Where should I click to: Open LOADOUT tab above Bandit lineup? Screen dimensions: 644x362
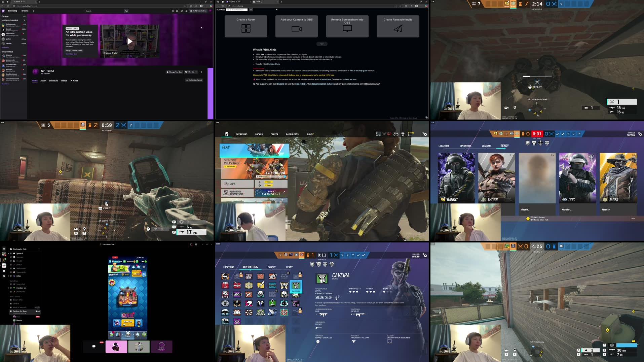point(486,146)
